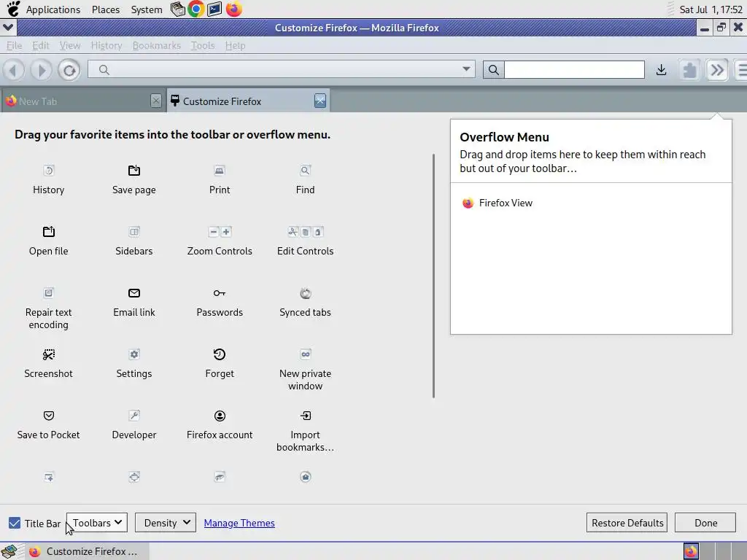Open the terminal launcher in panel
This screenshot has width=747, height=560.
click(214, 9)
